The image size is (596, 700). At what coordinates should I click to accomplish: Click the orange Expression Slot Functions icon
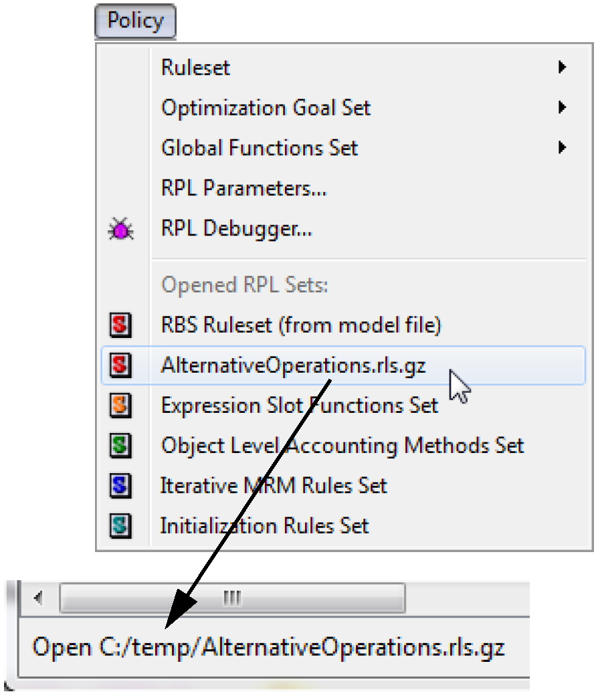pos(120,406)
